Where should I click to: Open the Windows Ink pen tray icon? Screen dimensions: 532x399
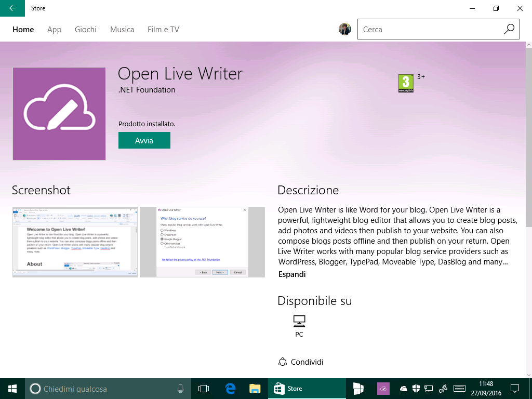tap(443, 389)
